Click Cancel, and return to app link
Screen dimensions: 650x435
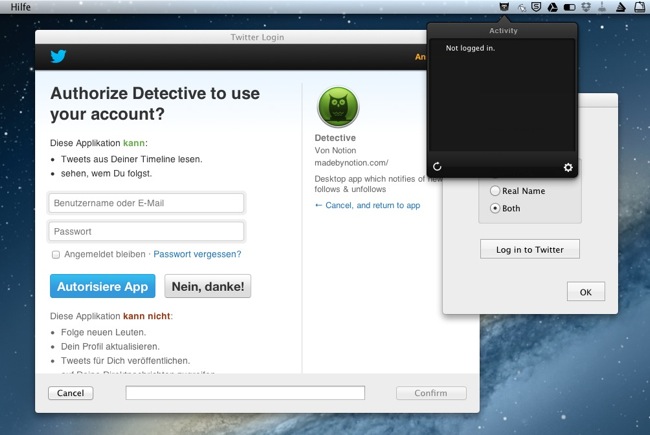(x=368, y=205)
